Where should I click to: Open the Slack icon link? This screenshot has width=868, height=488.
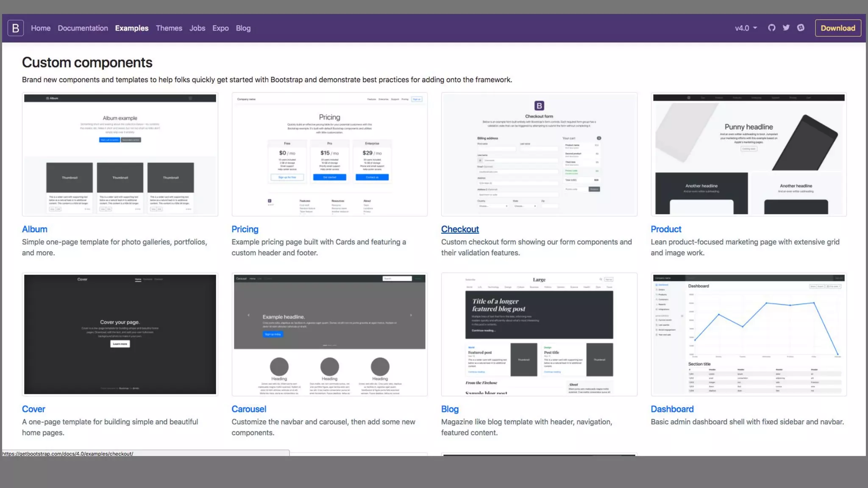[x=801, y=28]
